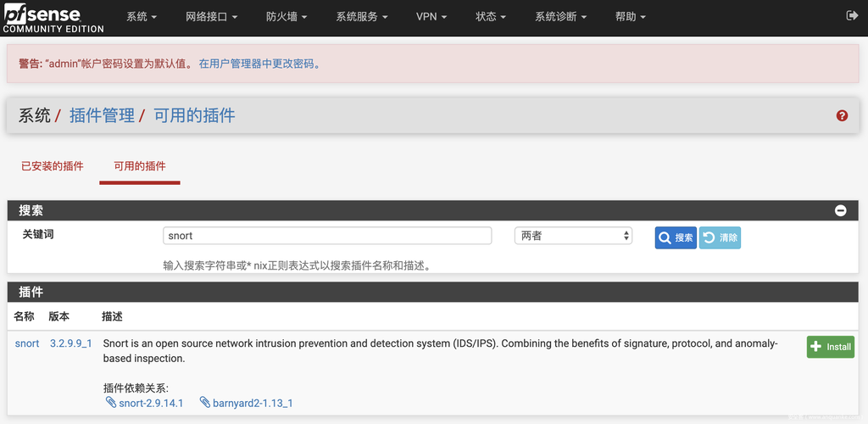868x424 pixels.
Task: Click the 插件依赖关系 label
Action: click(x=136, y=388)
